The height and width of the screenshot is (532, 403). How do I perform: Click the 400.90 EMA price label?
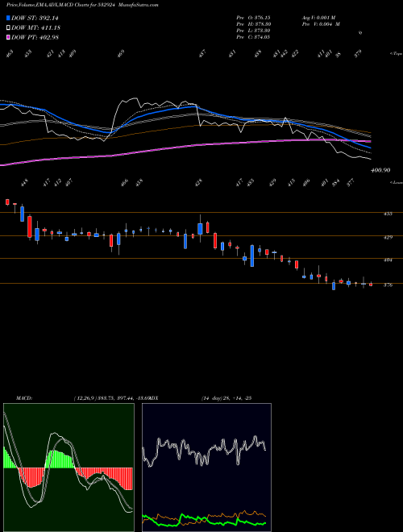380,170
